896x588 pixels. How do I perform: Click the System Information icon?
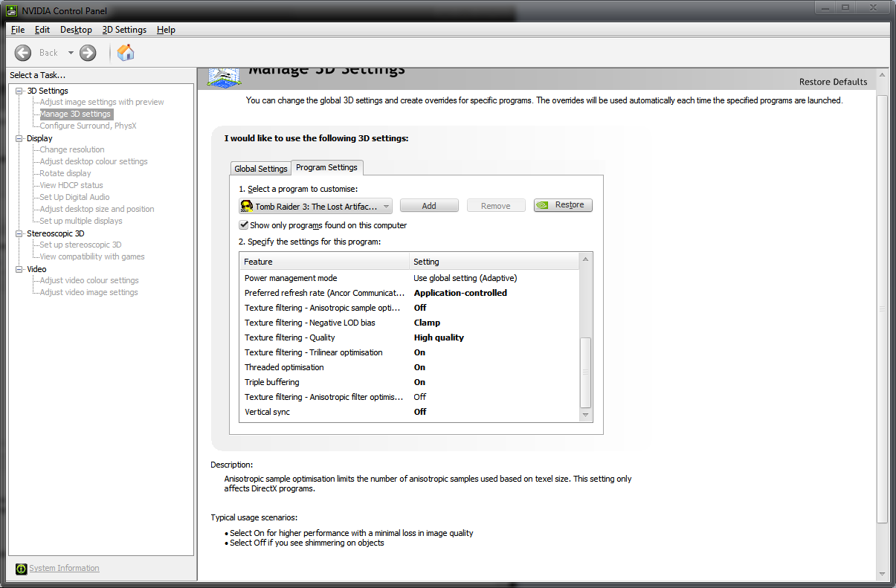coord(21,569)
